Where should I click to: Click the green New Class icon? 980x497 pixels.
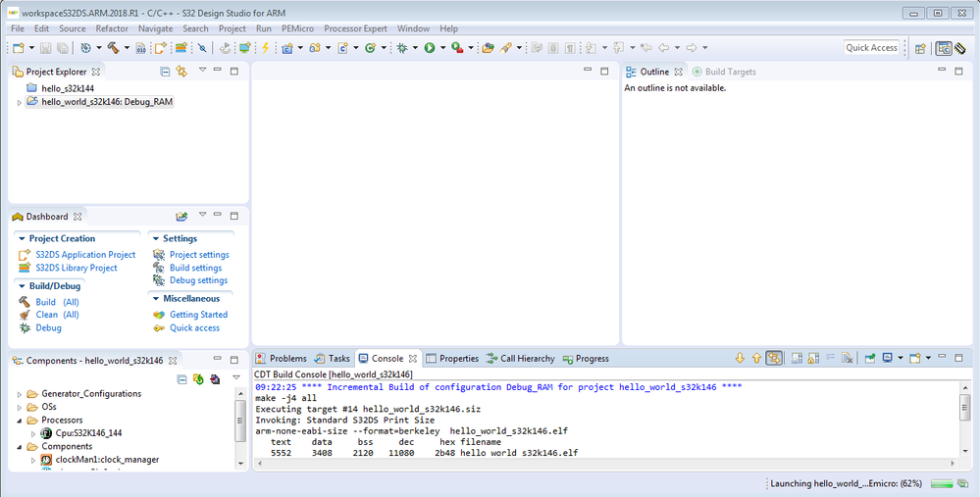(370, 47)
